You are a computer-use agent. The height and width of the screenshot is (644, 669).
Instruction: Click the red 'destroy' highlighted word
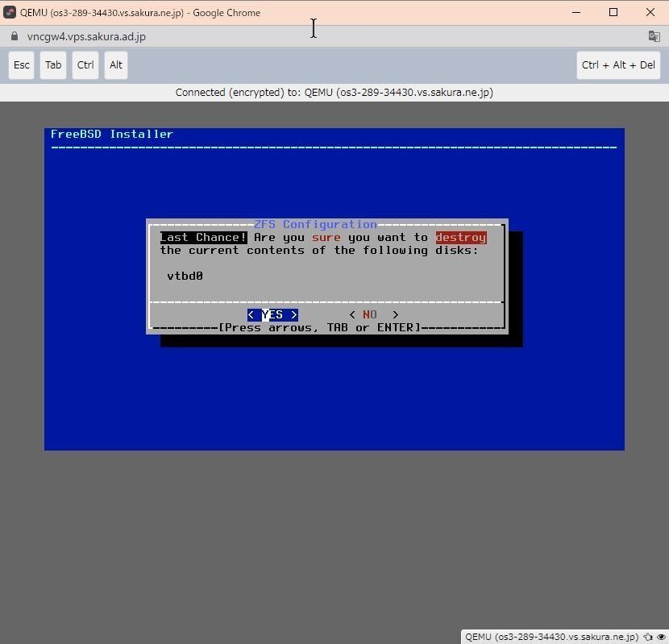click(x=461, y=237)
